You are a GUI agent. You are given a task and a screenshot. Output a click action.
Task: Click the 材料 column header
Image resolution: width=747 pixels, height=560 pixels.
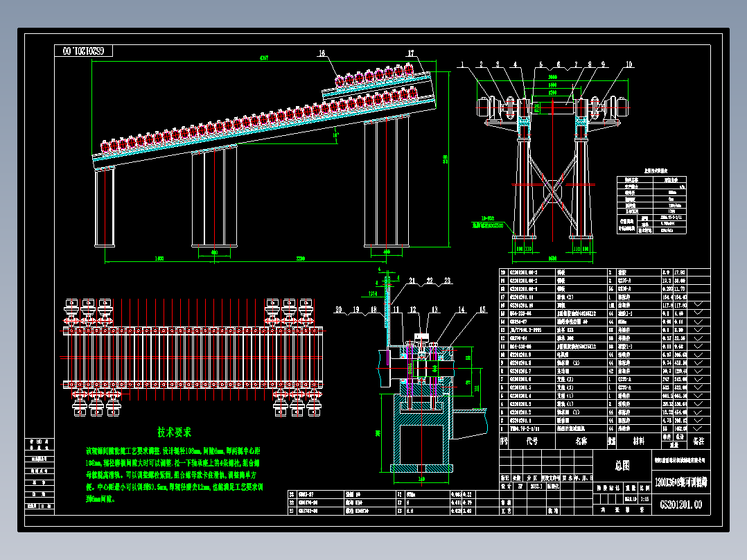click(639, 441)
